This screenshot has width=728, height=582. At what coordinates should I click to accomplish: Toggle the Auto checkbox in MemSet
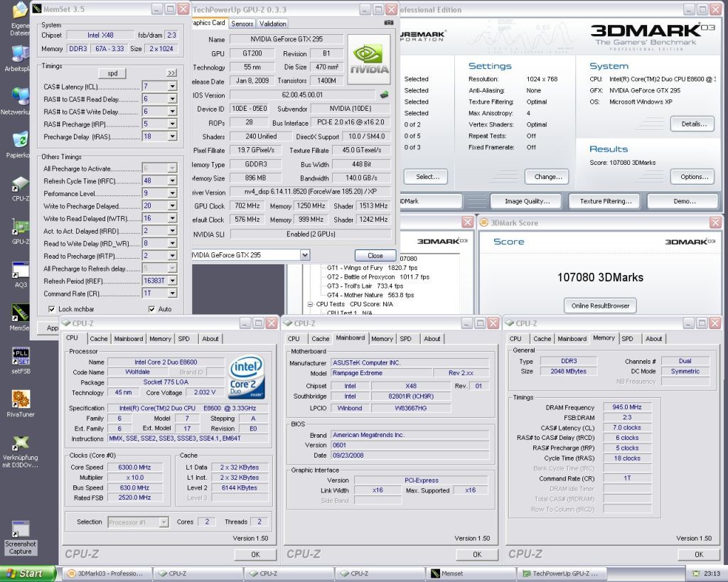click(x=152, y=309)
